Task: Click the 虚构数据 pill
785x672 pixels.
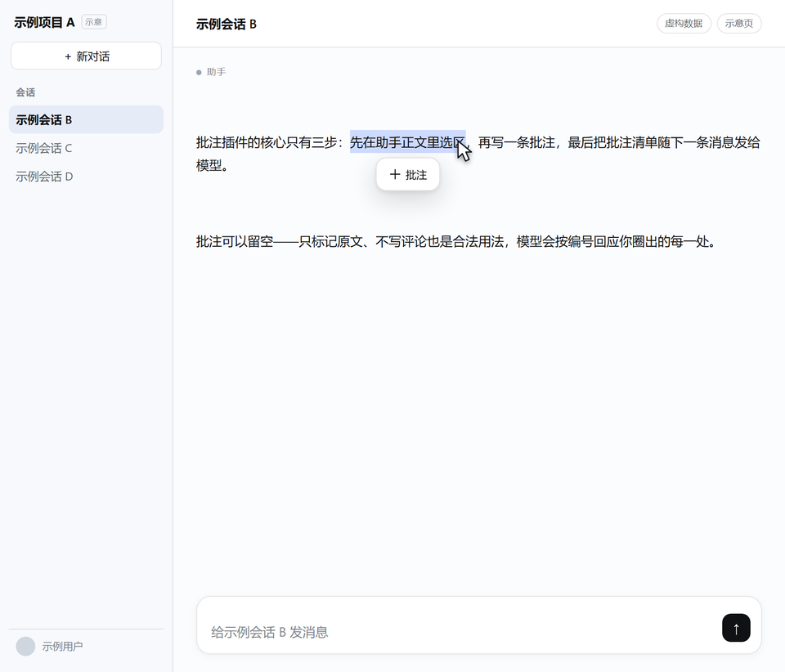Action: click(x=684, y=24)
